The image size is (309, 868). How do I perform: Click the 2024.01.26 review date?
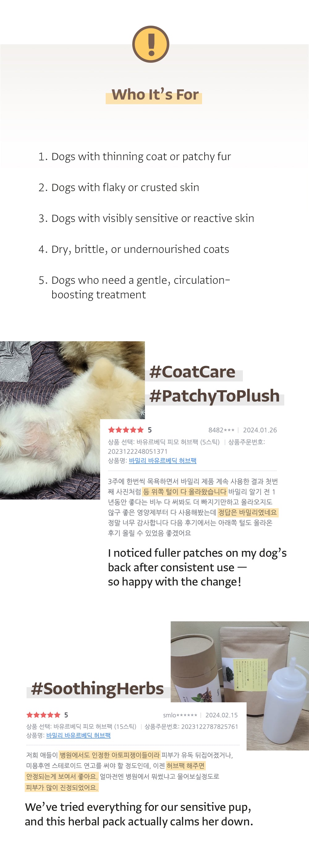[x=260, y=430]
